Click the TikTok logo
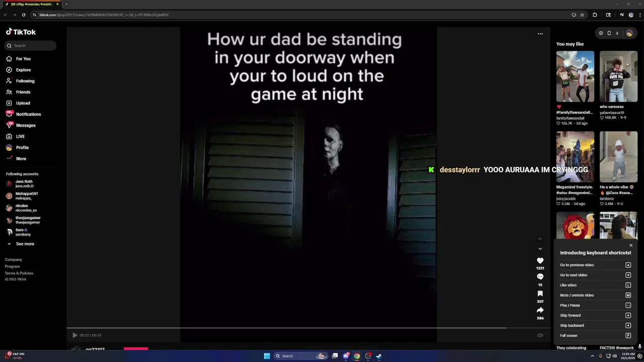Screen dimensions: 644x362 click(21, 32)
